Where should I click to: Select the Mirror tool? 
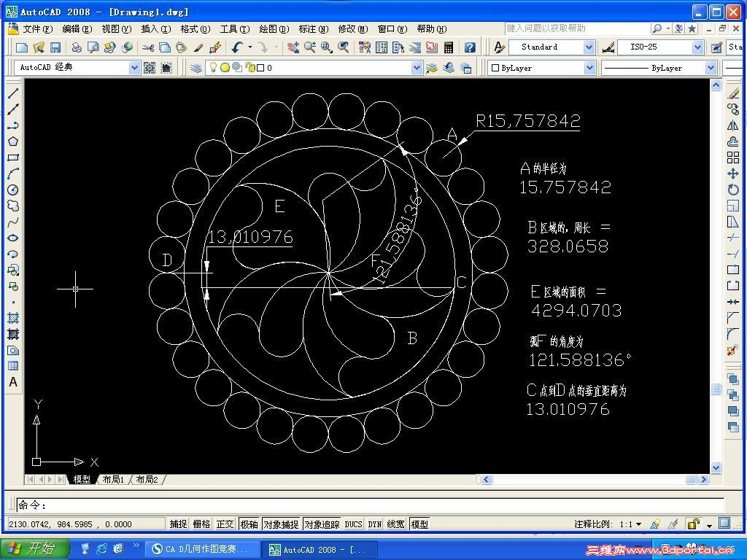733,125
